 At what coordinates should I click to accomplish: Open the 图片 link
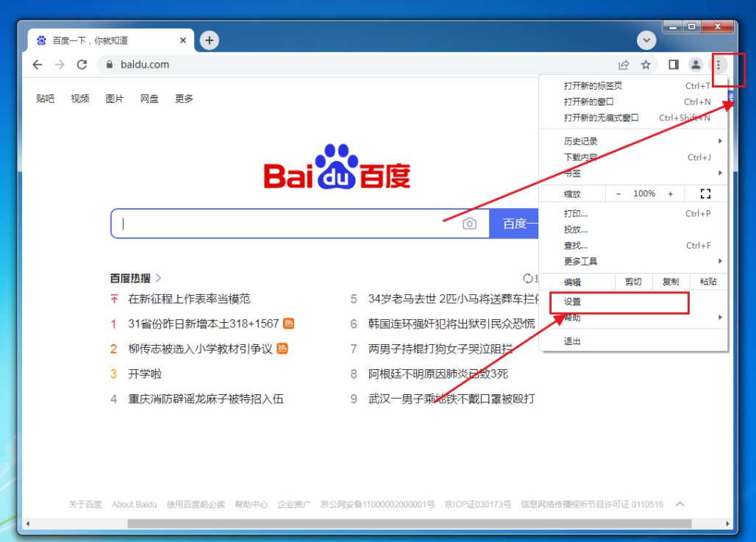coord(115,99)
